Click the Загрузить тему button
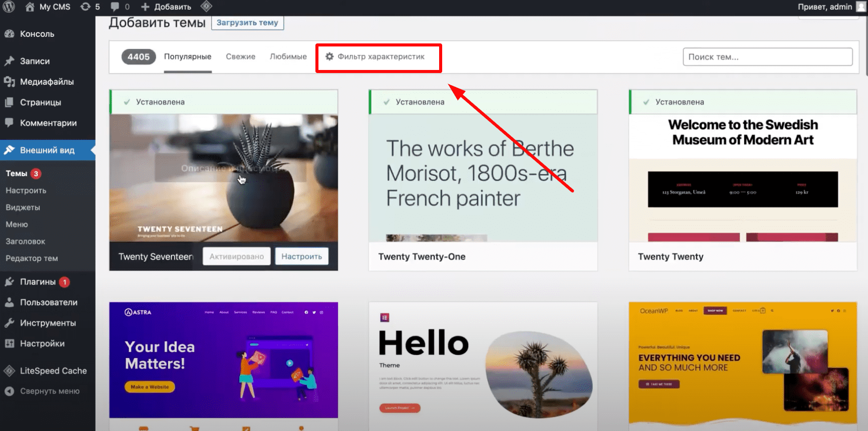This screenshot has width=868, height=431. [247, 22]
